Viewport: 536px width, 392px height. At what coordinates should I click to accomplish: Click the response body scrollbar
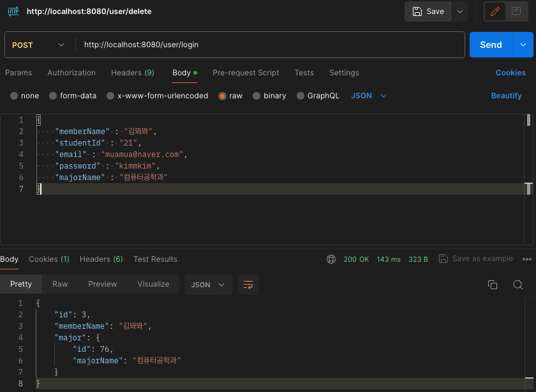click(528, 345)
